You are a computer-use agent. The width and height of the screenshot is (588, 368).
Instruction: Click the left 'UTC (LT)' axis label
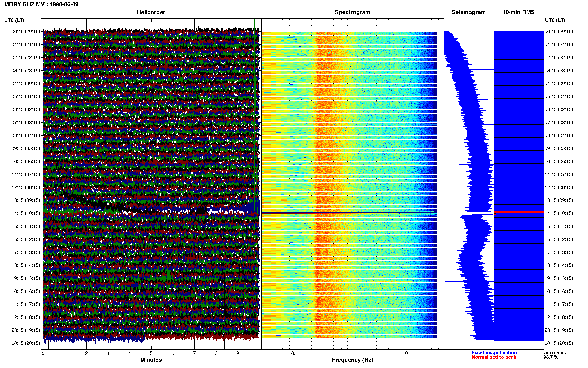click(14, 20)
